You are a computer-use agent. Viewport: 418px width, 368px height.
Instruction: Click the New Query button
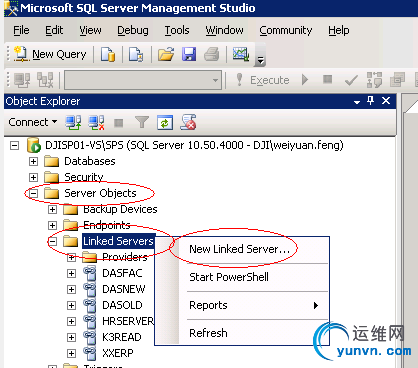50,54
